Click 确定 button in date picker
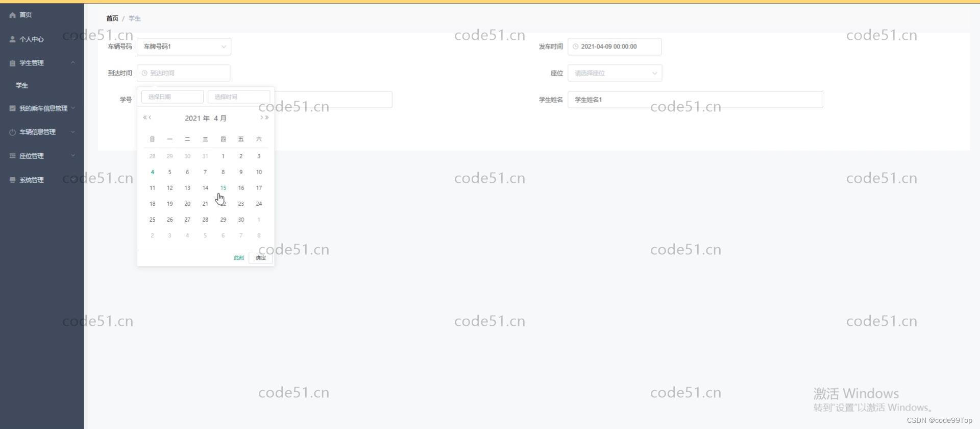This screenshot has height=429, width=980. click(261, 258)
